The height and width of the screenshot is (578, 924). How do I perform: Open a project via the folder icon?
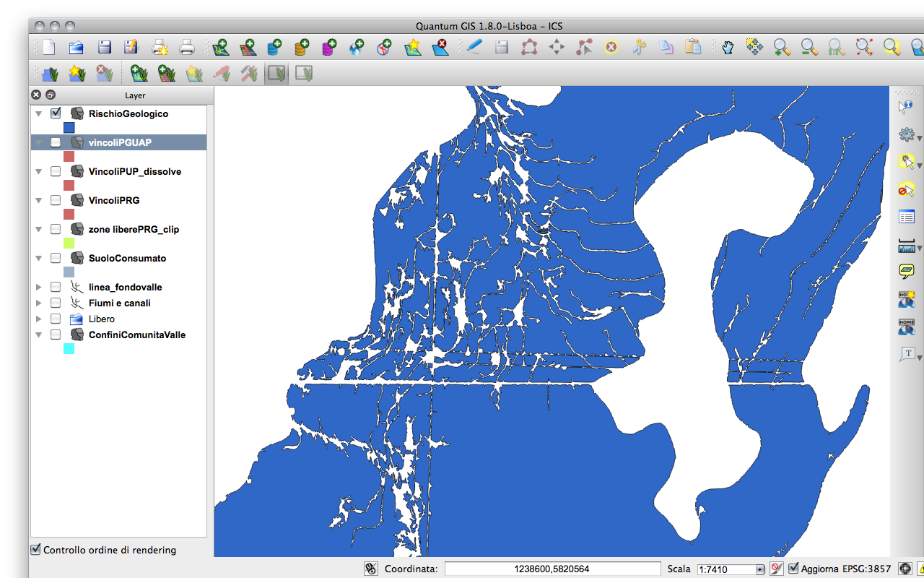tap(76, 48)
